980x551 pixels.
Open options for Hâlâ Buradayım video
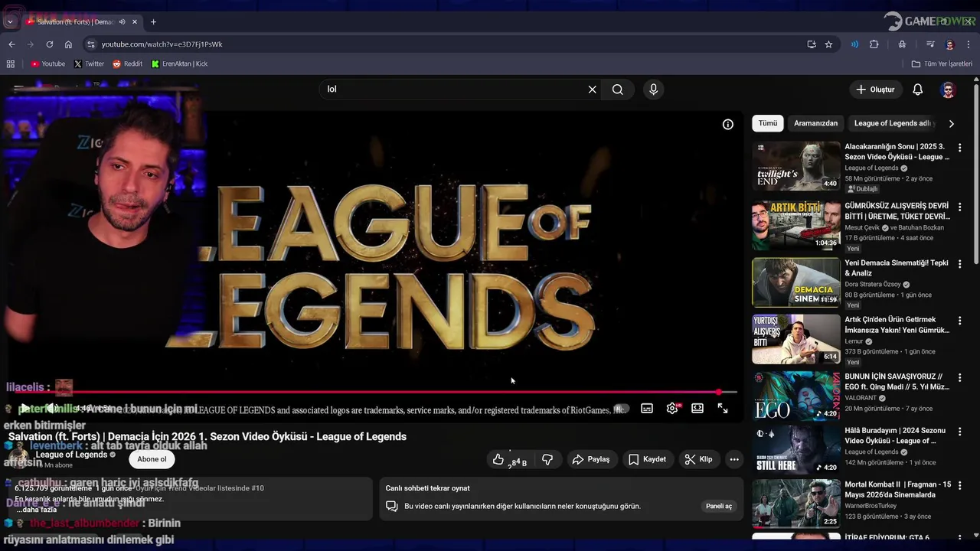(x=959, y=432)
